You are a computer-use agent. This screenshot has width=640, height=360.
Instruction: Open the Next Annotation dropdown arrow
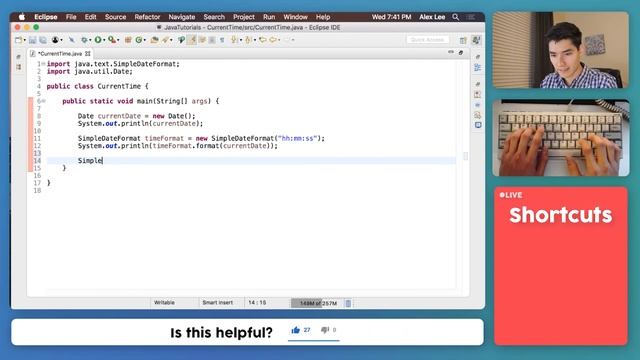(x=240, y=40)
